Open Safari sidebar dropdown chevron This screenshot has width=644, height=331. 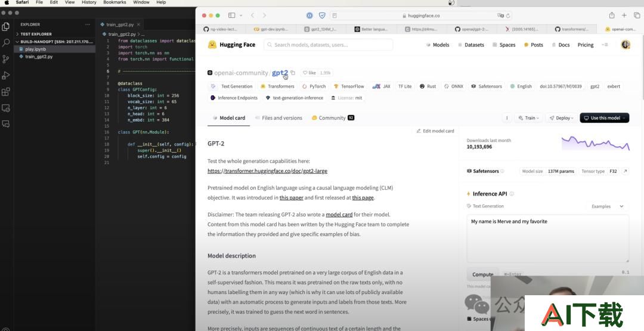click(x=241, y=16)
